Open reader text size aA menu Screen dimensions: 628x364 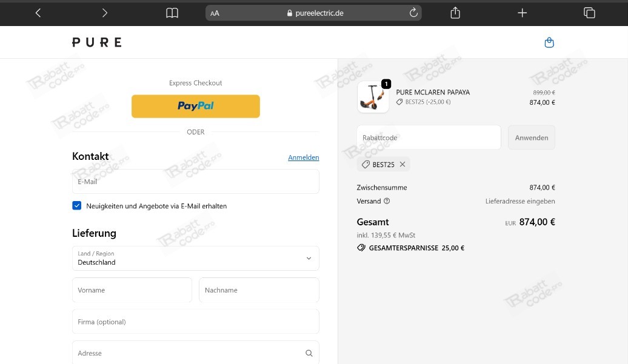215,13
